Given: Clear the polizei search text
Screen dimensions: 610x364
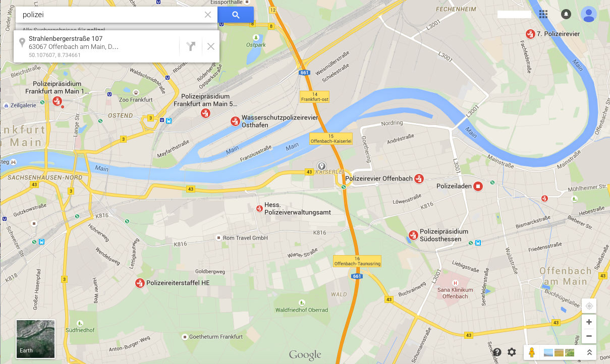Looking at the screenshot, I should click(x=208, y=15).
